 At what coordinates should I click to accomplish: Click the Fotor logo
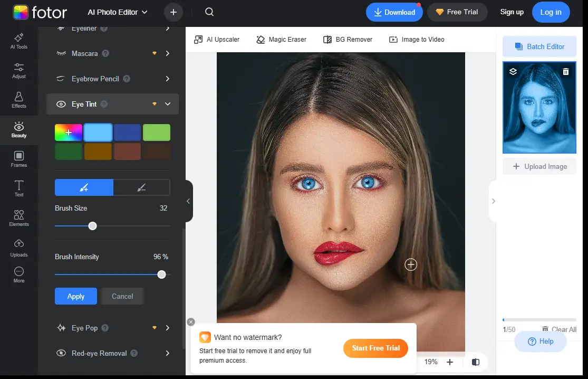pyautogui.click(x=40, y=12)
